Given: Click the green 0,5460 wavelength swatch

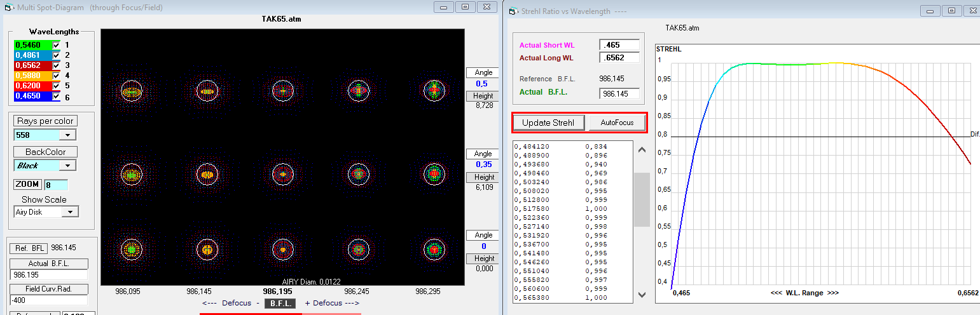Looking at the screenshot, I should [33, 45].
